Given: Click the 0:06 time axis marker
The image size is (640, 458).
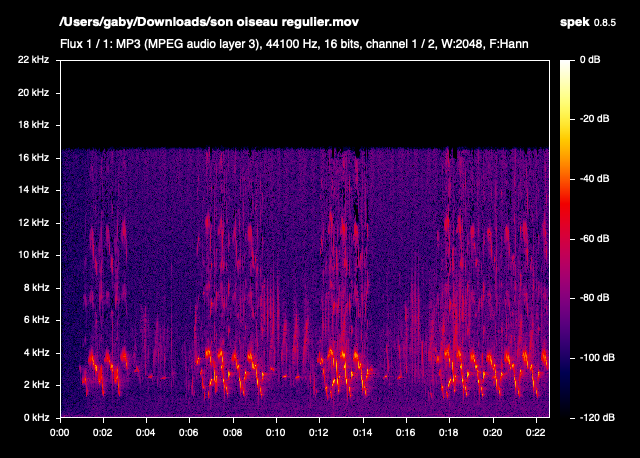Looking at the screenshot, I should tap(190, 433).
